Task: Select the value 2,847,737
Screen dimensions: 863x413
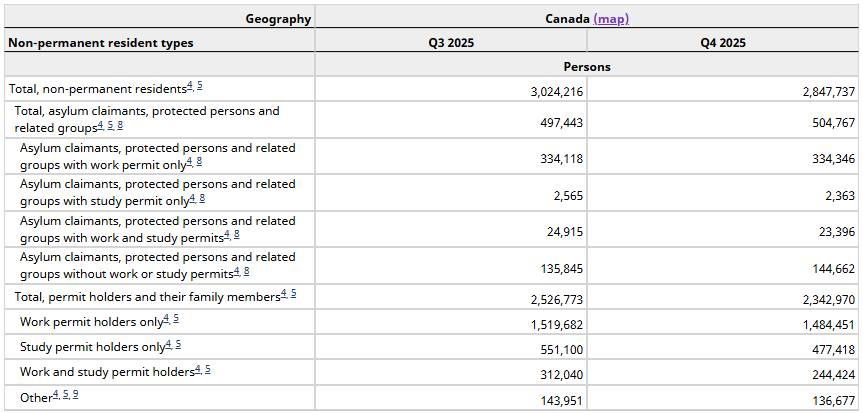Action: coord(829,91)
